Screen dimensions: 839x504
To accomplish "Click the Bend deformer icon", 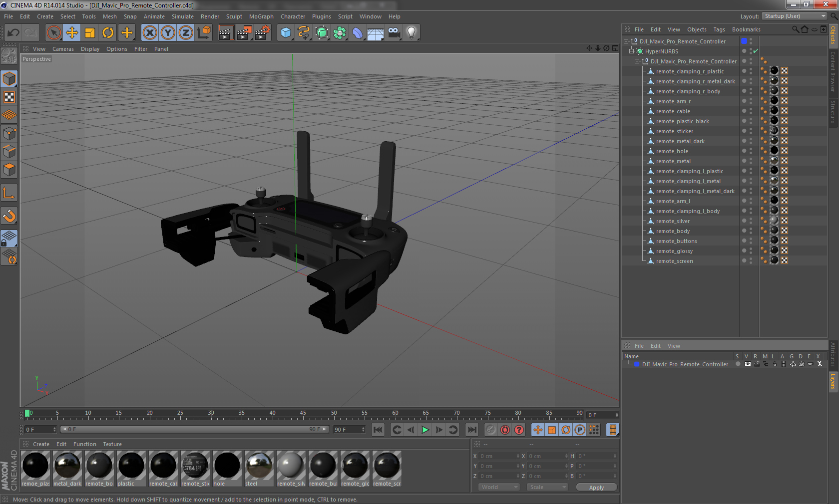I will pyautogui.click(x=358, y=33).
